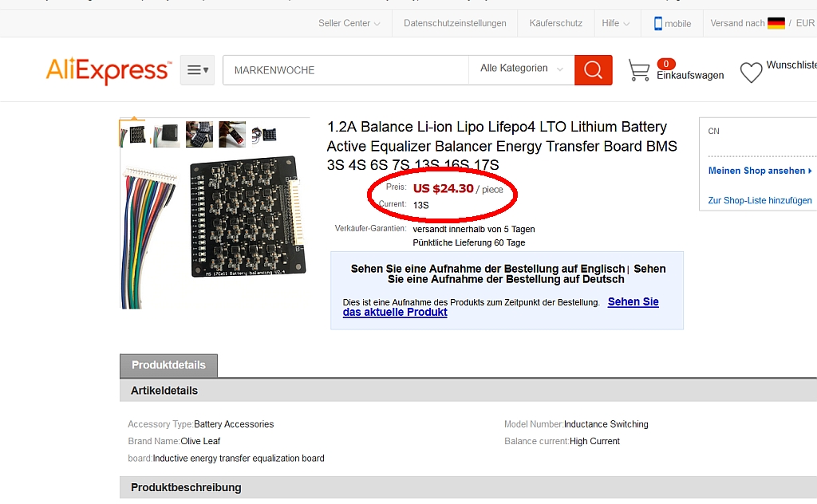Select the fifth product thumbnail
This screenshot has width=817, height=504.
[265, 134]
